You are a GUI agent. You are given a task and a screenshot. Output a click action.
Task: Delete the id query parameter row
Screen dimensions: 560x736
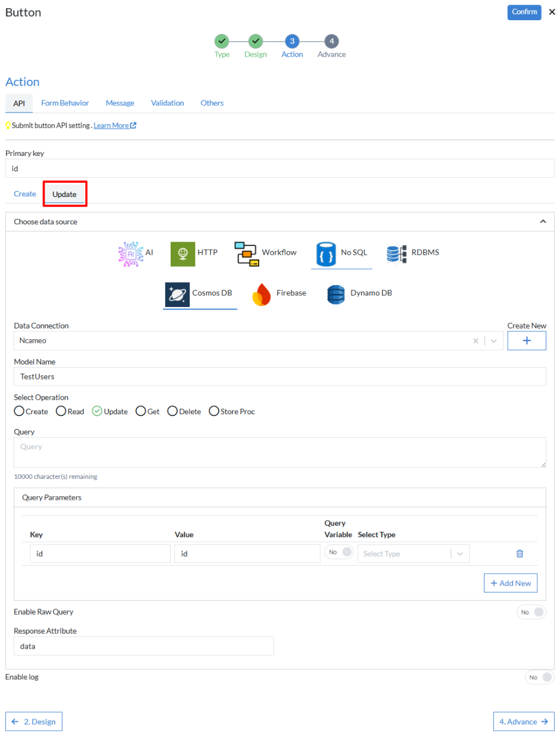click(520, 553)
